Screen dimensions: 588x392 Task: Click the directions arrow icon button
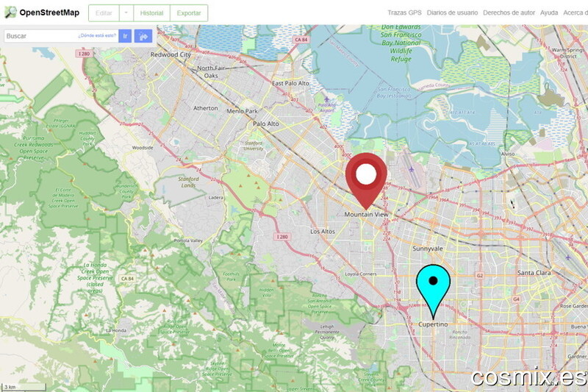pos(143,36)
